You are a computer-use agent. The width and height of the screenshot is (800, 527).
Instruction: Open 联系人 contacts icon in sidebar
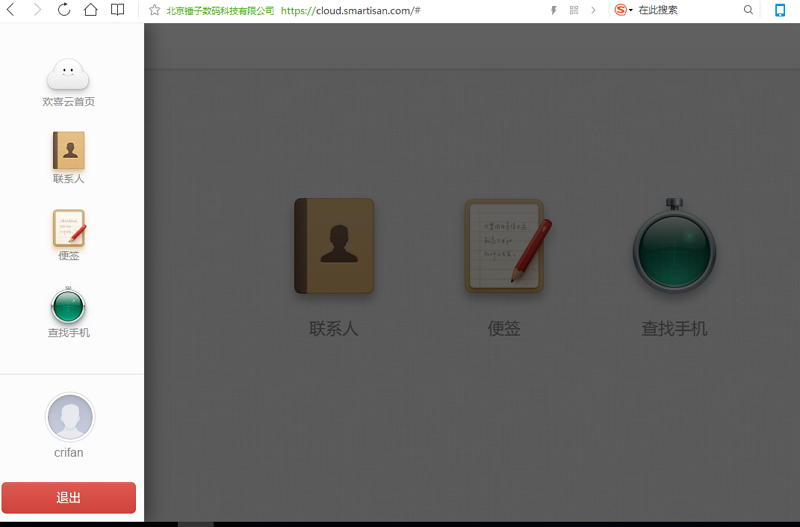pyautogui.click(x=68, y=150)
